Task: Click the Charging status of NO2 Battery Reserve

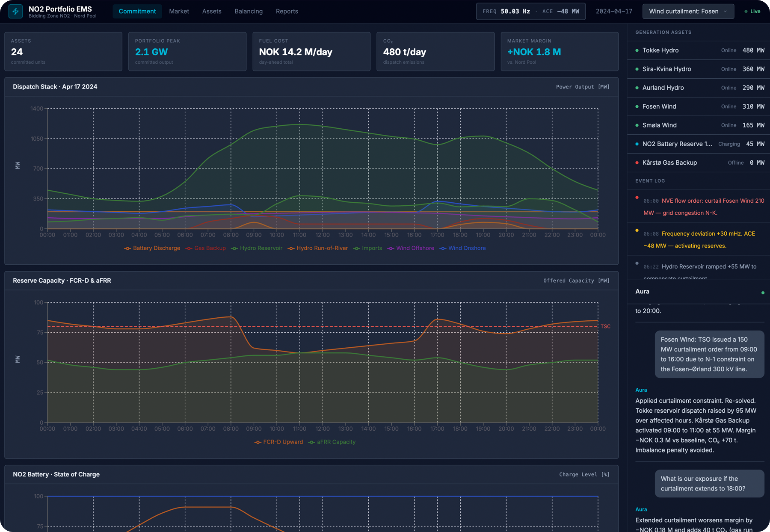Action: pos(729,144)
